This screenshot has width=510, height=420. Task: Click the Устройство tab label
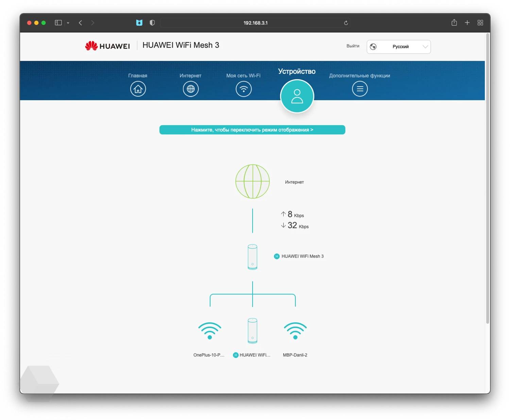coord(297,71)
